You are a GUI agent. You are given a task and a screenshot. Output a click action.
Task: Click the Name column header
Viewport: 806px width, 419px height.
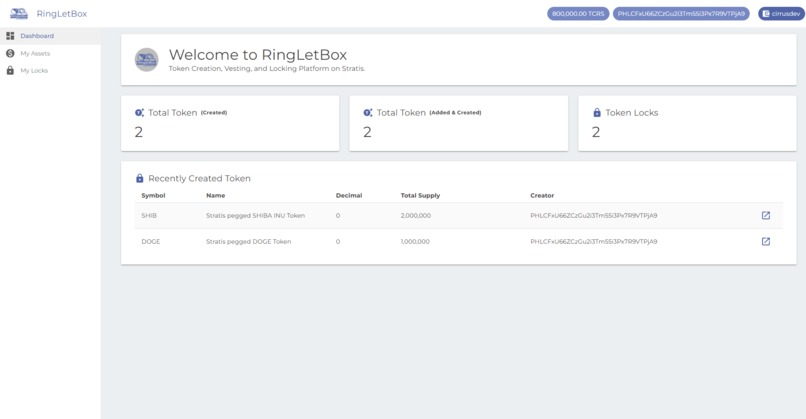[215, 195]
